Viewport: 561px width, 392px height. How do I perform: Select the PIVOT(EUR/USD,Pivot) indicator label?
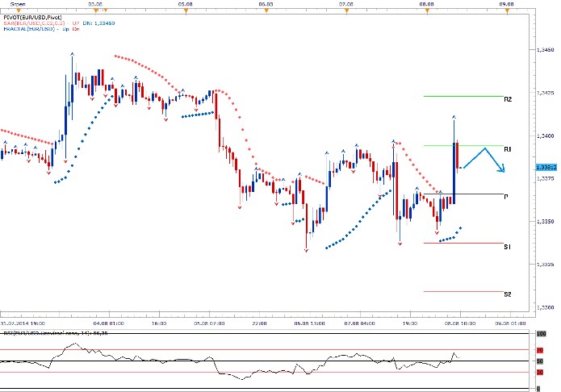32,17
